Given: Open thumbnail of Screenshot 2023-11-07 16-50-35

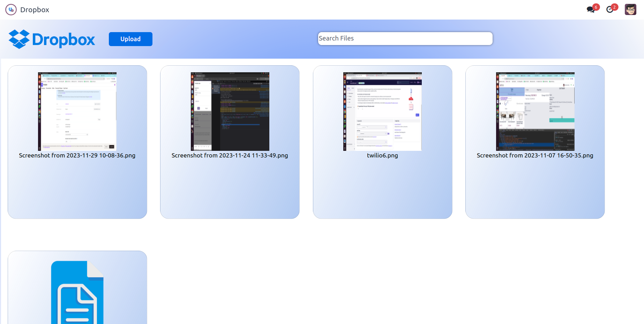Looking at the screenshot, I should pyautogui.click(x=535, y=111).
